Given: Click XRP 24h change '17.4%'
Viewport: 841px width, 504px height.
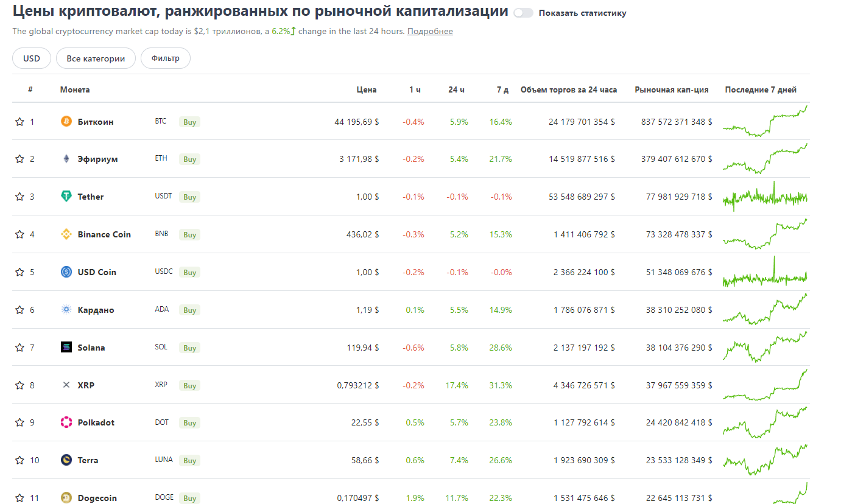Looking at the screenshot, I should coord(457,385).
